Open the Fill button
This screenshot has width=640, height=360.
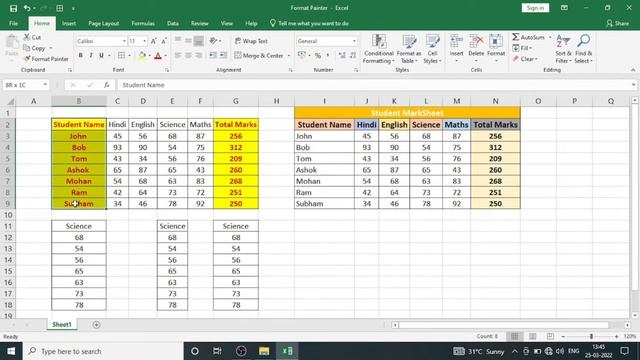[x=522, y=48]
